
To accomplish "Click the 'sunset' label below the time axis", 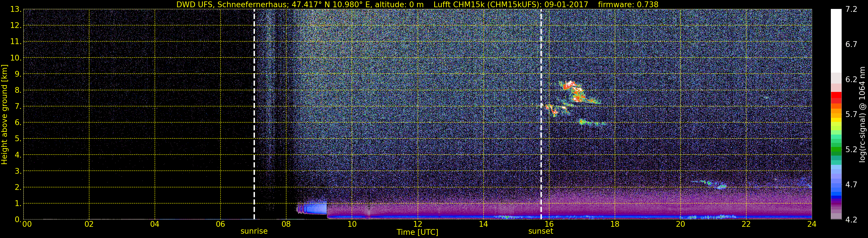I will [x=541, y=231].
